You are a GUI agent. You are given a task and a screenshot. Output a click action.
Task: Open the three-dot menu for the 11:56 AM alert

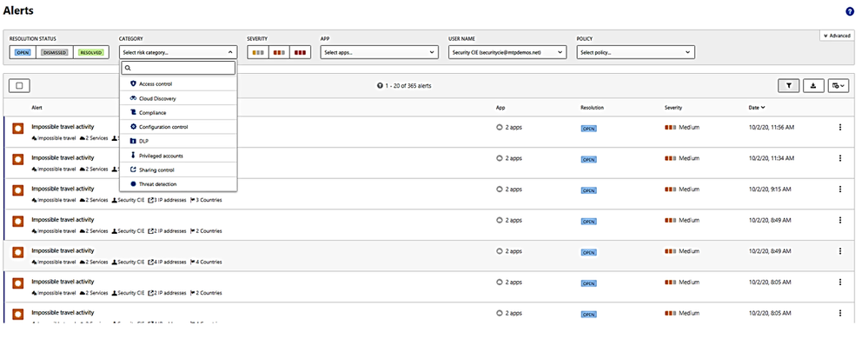click(x=840, y=127)
